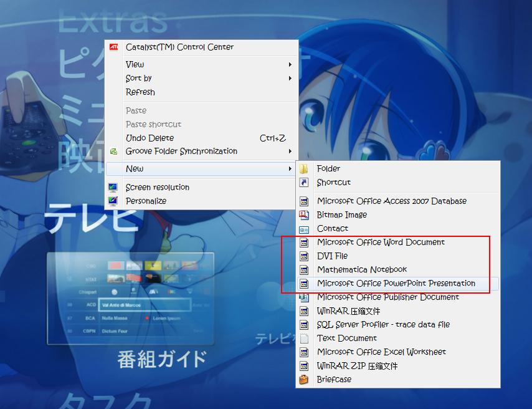532x409 pixels.
Task: Click the Bitmap Image icon
Action: point(304,214)
